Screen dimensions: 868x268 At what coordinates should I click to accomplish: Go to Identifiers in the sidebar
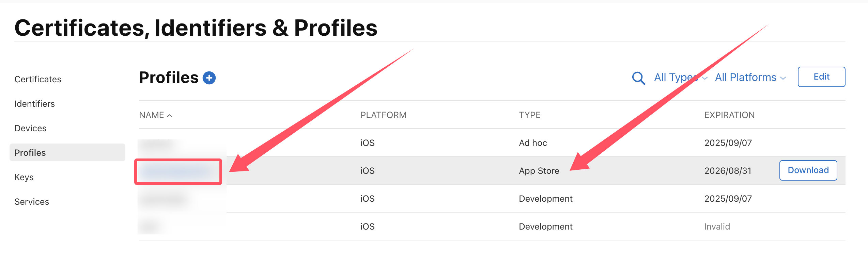pyautogui.click(x=34, y=104)
